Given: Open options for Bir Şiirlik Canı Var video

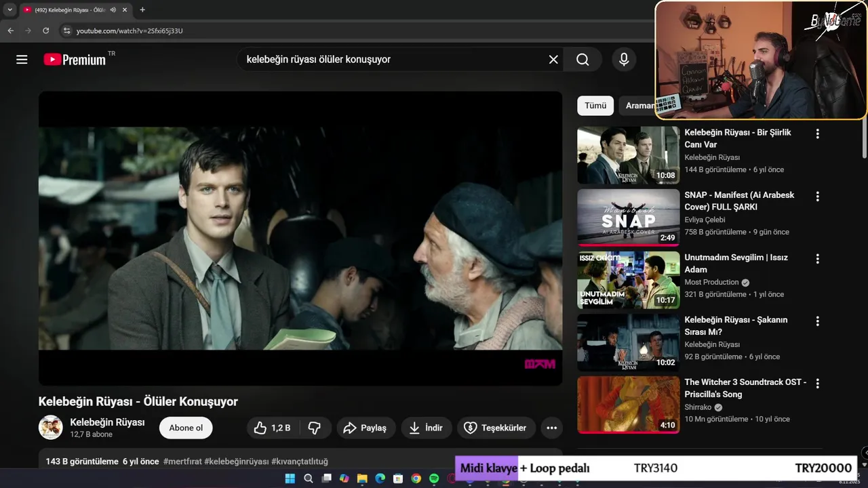Looking at the screenshot, I should click(817, 134).
